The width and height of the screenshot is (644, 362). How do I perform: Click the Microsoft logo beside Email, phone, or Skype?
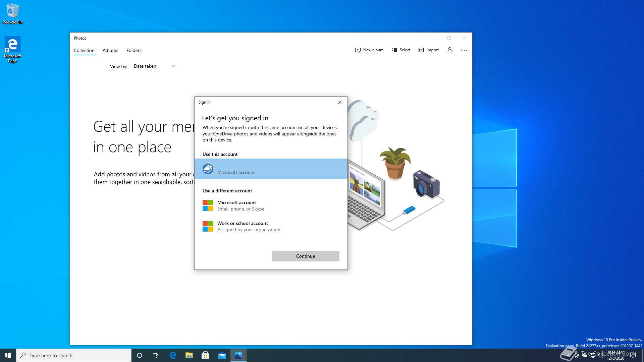pos(208,205)
